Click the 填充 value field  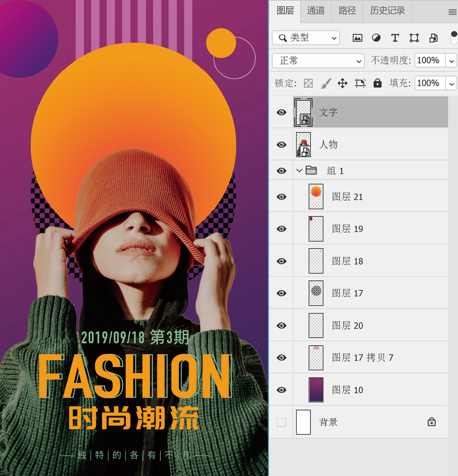pos(430,83)
